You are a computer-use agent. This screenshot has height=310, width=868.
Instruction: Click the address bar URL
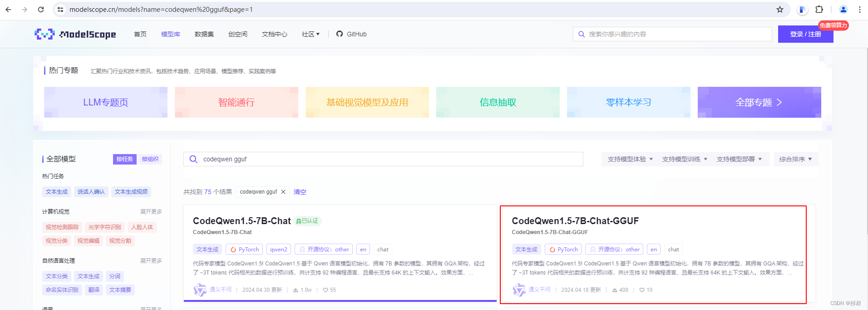click(x=161, y=10)
